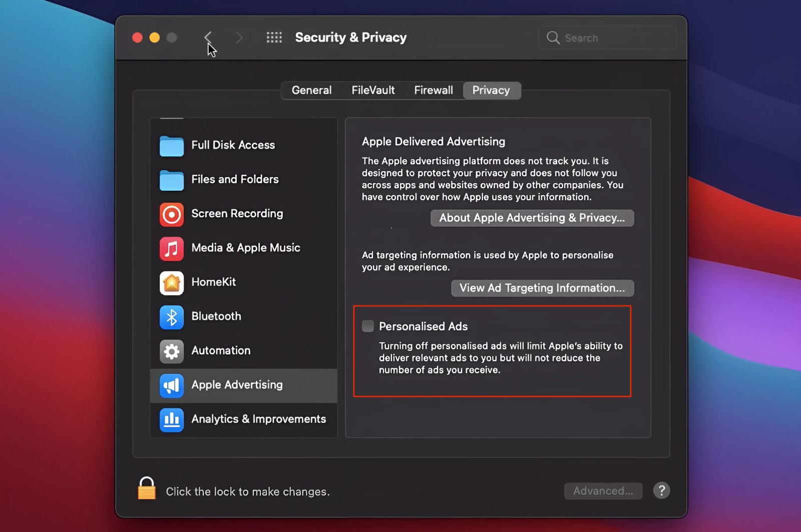Viewport: 801px width, 532px height.
Task: Minimize window with the yellow button
Action: [x=155, y=38]
